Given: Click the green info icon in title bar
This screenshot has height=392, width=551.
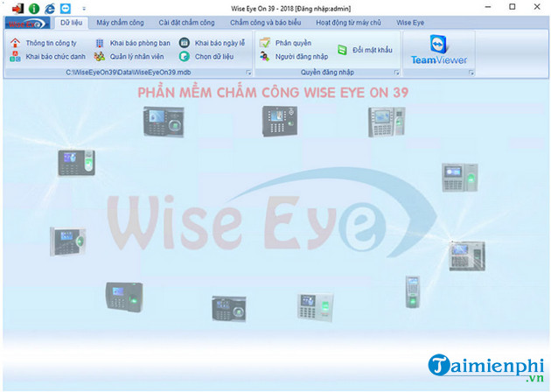Looking at the screenshot, I should (33, 8).
